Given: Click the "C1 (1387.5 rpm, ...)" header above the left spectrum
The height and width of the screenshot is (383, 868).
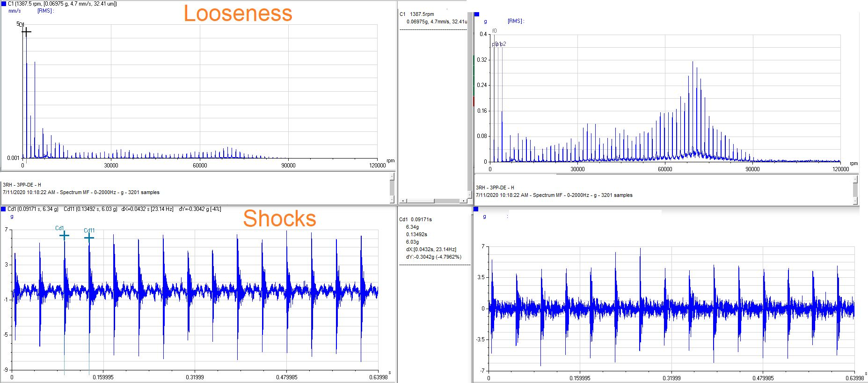Looking at the screenshot, I should 62,4.
